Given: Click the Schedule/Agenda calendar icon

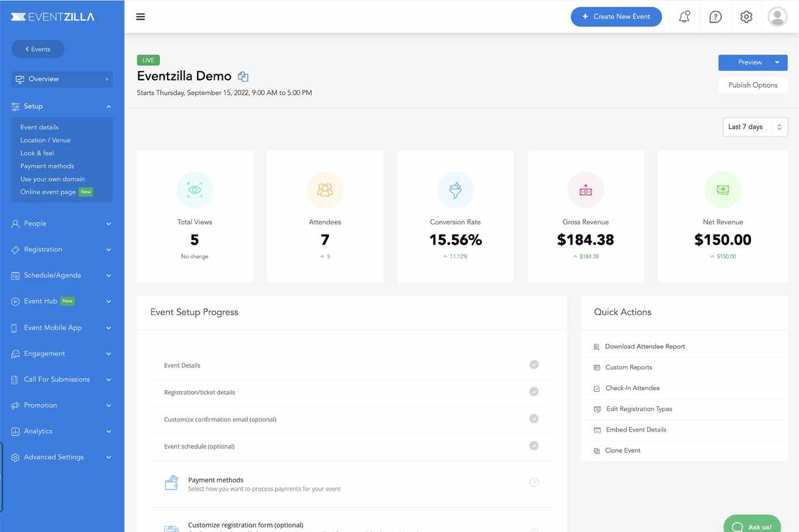Looking at the screenshot, I should (x=15, y=275).
